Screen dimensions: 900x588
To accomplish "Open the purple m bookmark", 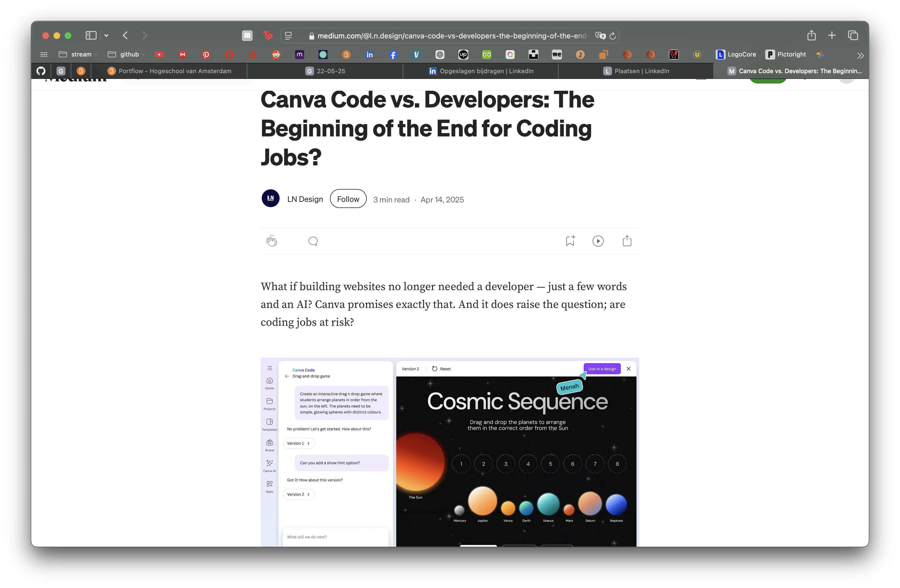I will (x=300, y=55).
